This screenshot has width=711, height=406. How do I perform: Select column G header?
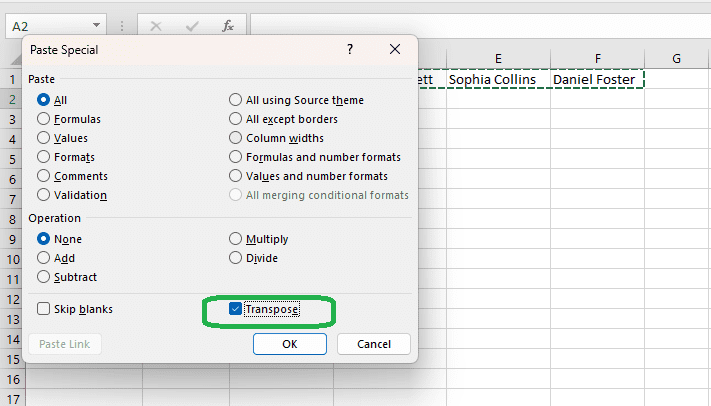point(676,59)
